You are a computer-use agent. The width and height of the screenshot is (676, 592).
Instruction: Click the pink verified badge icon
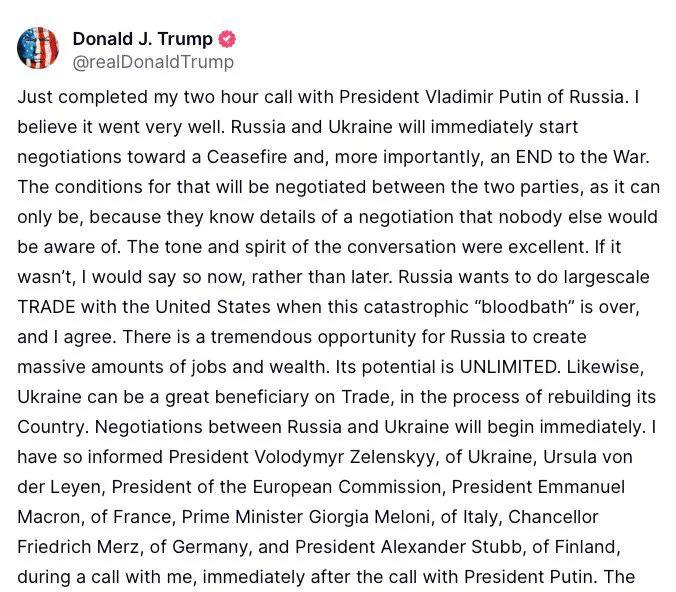(227, 39)
